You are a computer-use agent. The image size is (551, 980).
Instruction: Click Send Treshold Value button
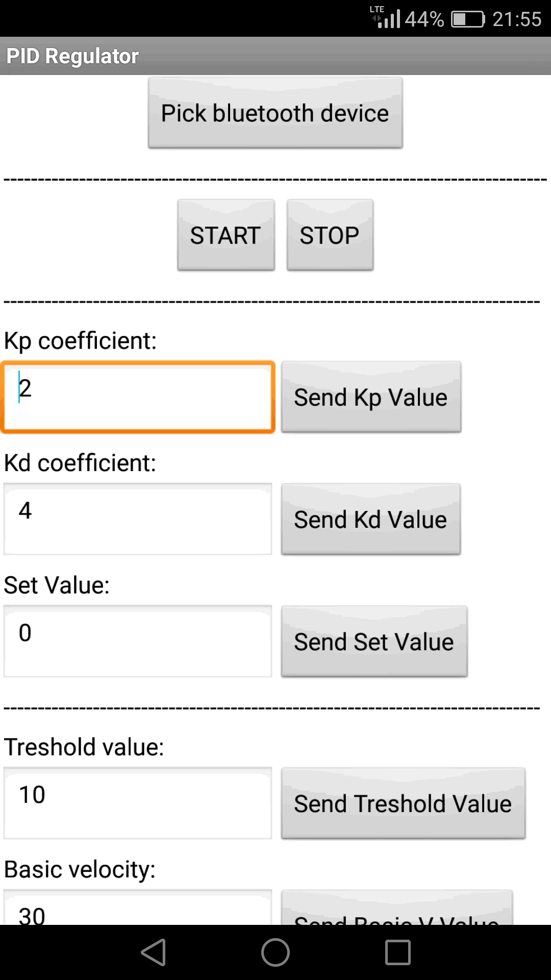pyautogui.click(x=403, y=803)
